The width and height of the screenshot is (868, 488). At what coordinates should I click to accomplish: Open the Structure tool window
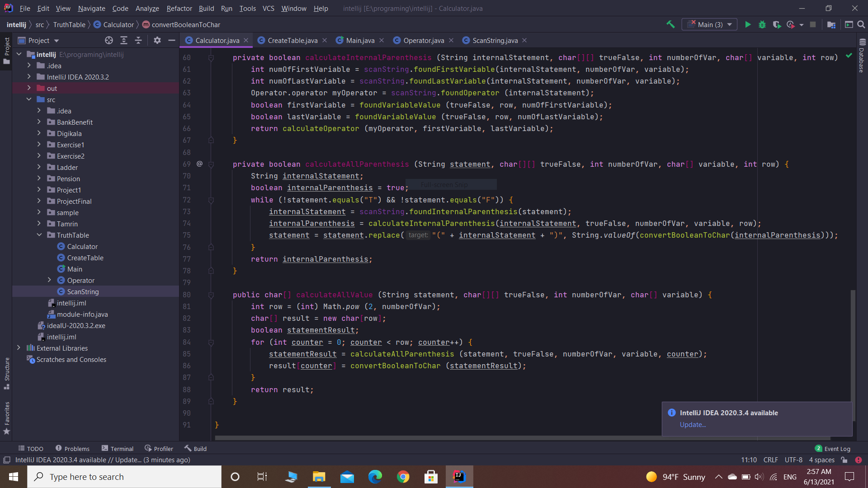click(x=7, y=373)
